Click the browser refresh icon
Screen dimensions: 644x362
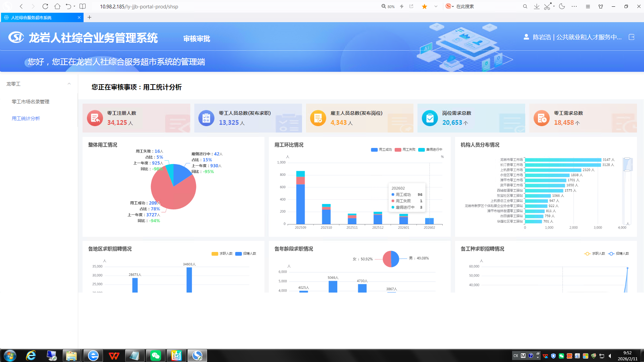coord(45,6)
